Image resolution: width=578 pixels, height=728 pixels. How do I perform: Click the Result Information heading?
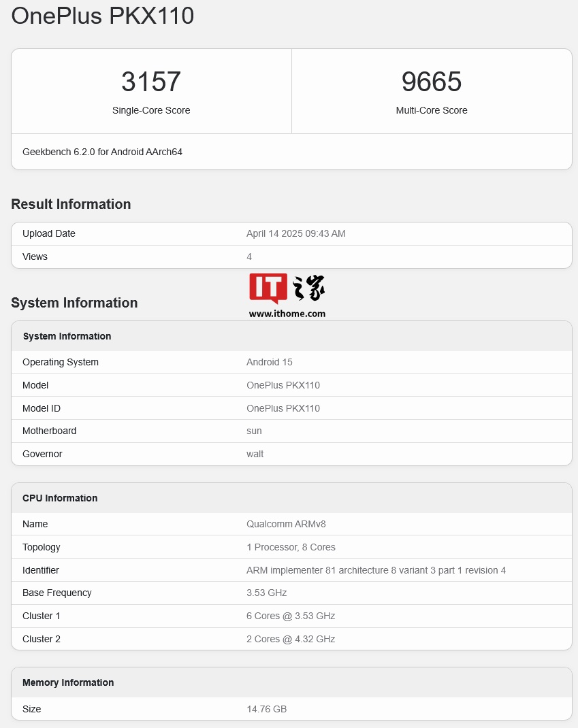[x=71, y=204]
